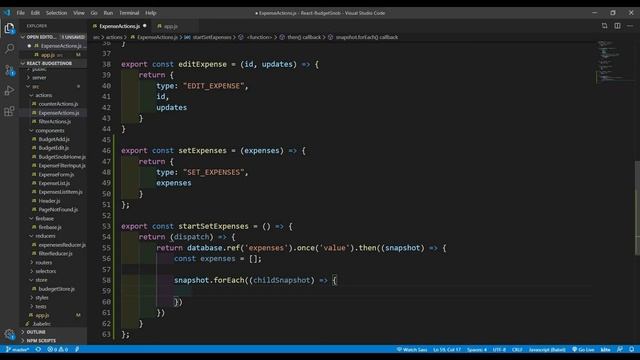Open the Explorer view in the activity bar
This screenshot has width=640, height=360.
coord(9,29)
